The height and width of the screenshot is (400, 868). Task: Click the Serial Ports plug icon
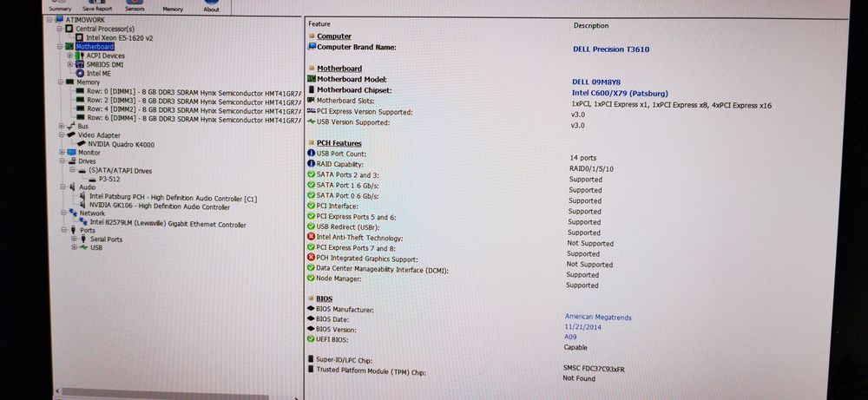tap(83, 239)
